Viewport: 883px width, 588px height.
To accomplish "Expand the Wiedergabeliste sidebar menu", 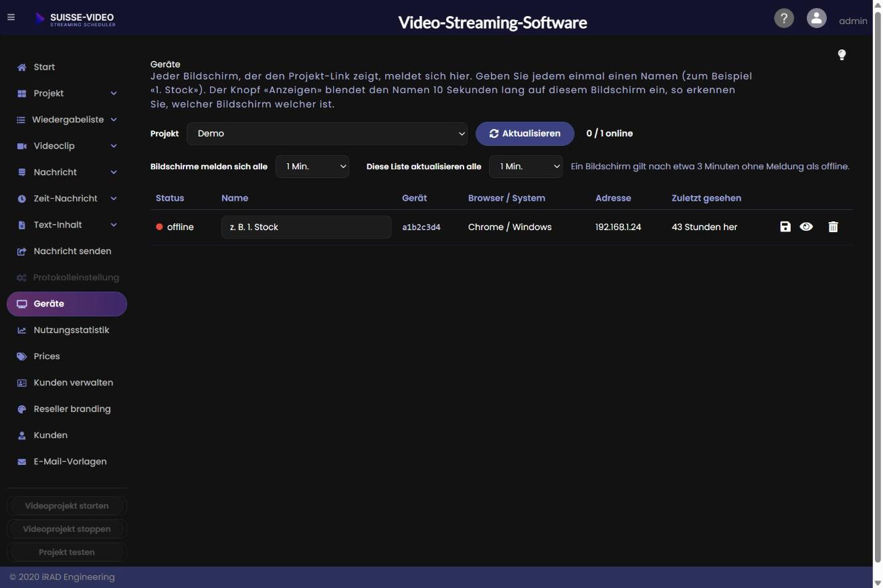I will point(67,120).
